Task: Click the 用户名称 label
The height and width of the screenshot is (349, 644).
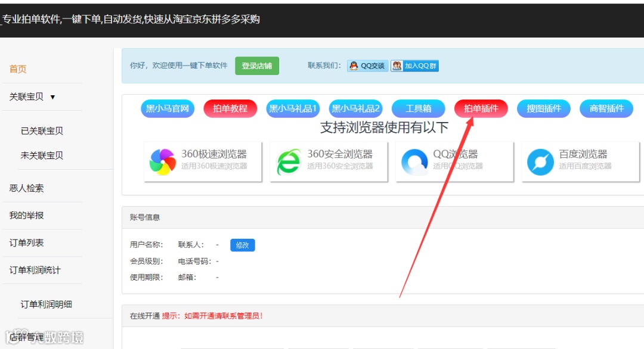Action: coord(147,245)
